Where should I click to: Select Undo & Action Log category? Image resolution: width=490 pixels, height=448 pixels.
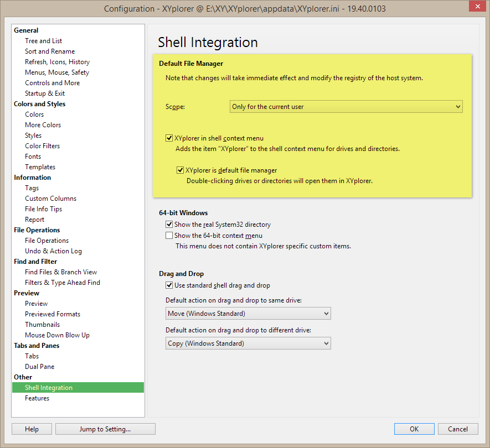click(x=53, y=251)
